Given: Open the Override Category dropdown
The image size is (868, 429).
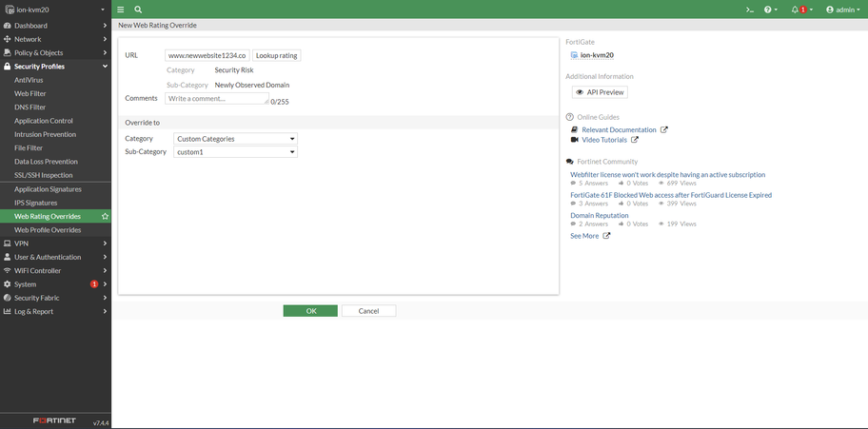Looking at the screenshot, I should 235,139.
